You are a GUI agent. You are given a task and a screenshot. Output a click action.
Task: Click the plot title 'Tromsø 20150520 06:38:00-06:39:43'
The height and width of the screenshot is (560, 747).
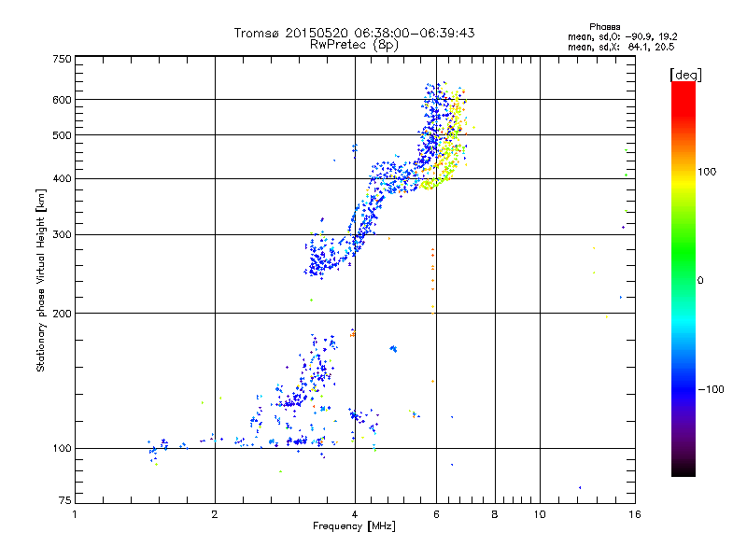coord(354,33)
